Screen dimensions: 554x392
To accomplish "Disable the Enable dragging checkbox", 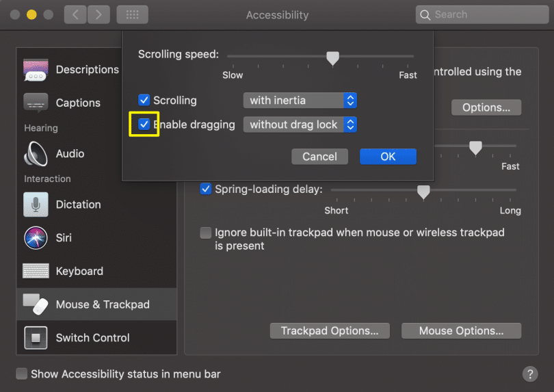I will click(x=144, y=124).
